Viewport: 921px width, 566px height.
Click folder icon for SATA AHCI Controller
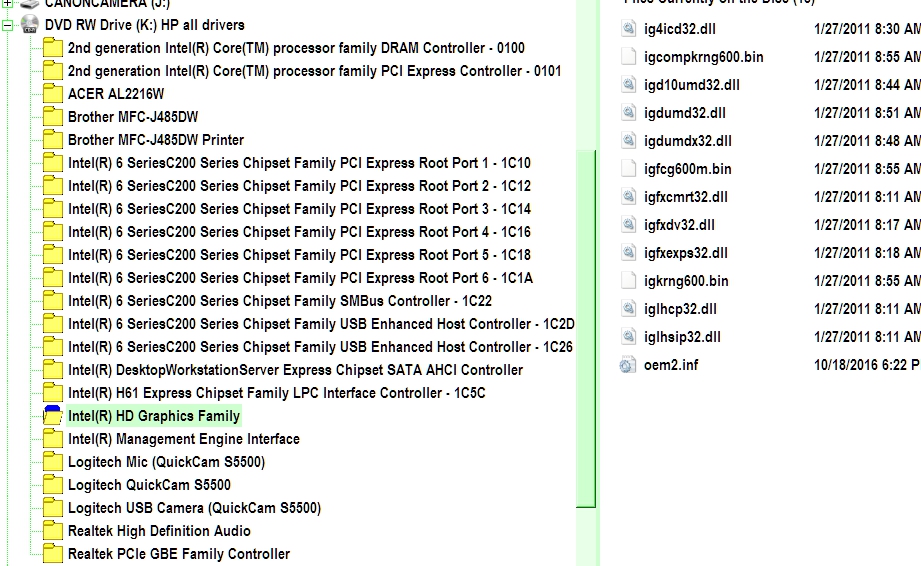(x=52, y=369)
